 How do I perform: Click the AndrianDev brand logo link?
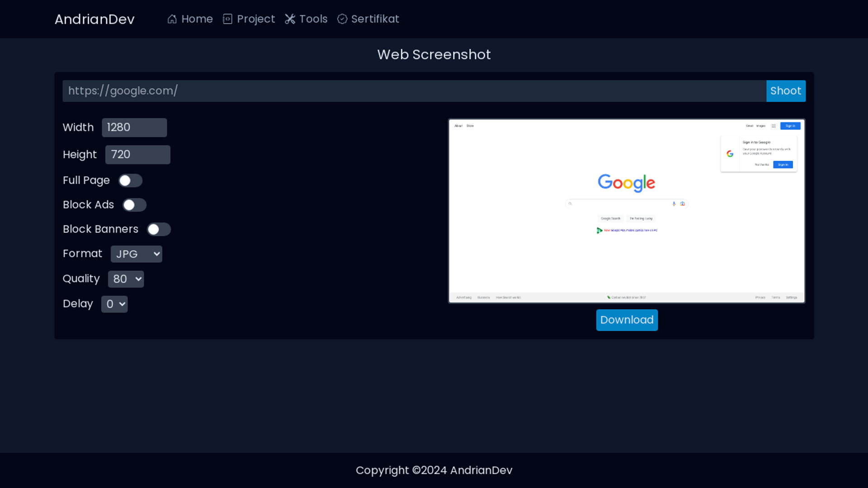point(94,19)
